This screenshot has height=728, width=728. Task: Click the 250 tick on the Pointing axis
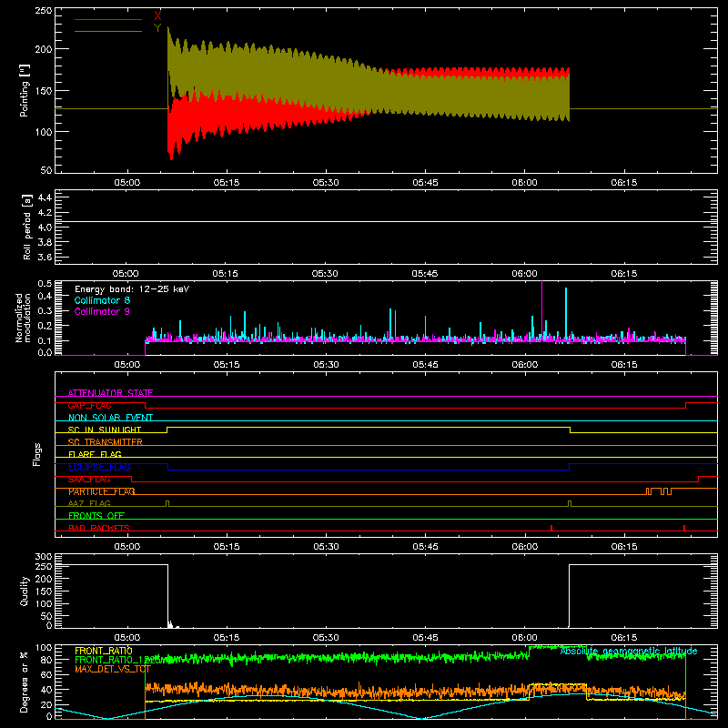(x=44, y=11)
